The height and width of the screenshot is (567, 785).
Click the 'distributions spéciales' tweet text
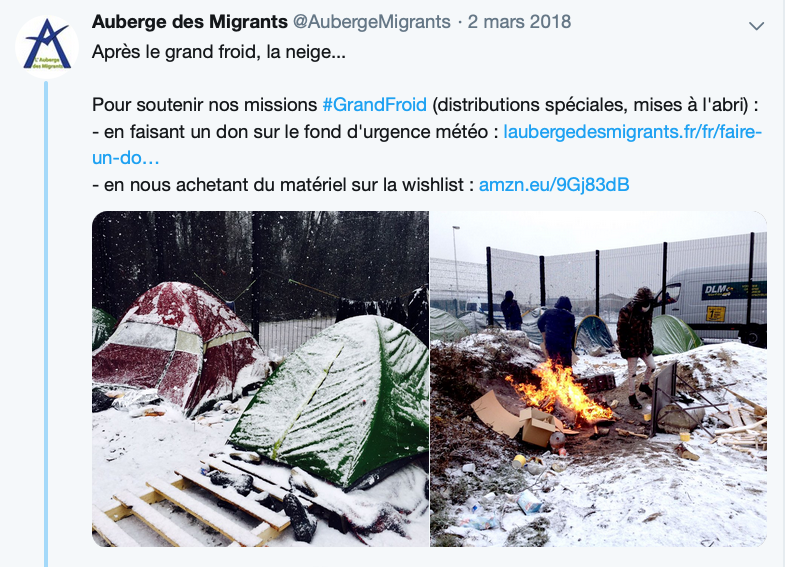528,105
